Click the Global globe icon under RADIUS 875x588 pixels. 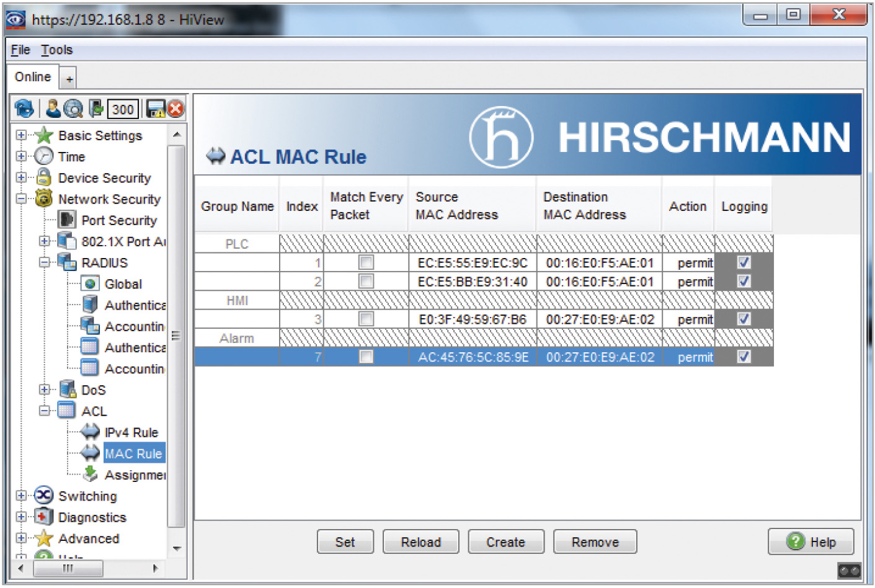(90, 283)
